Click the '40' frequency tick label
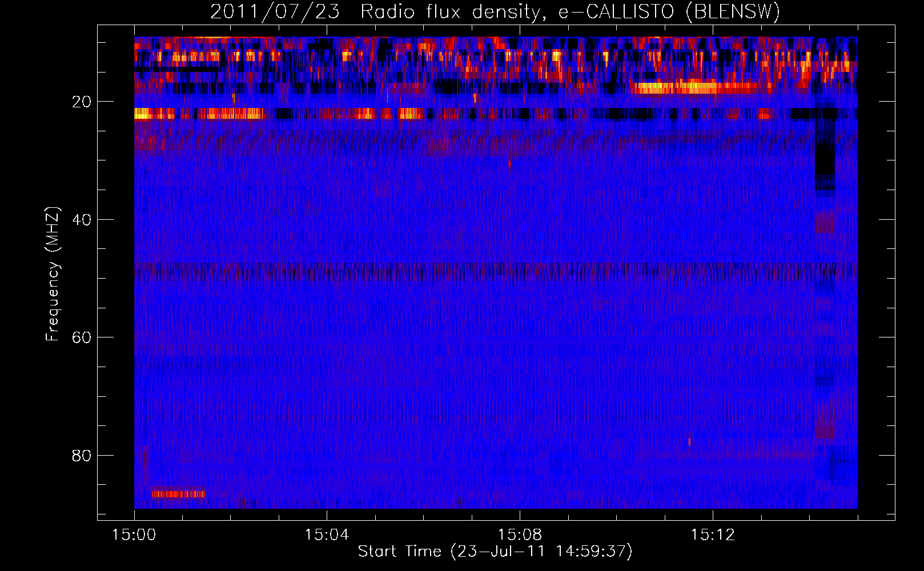This screenshot has height=571, width=924. point(82,220)
